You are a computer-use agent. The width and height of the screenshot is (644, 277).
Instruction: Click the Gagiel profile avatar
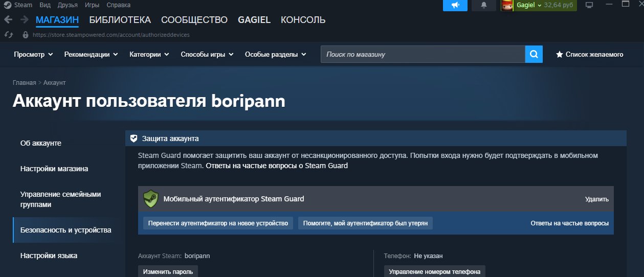(507, 5)
